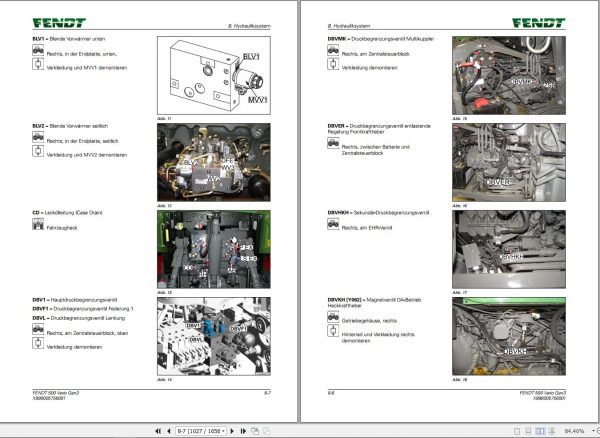Click the 'DBVF1 = Druckbegrenzungsventil Federung 1' line
The image size is (600, 438).
click(83, 309)
